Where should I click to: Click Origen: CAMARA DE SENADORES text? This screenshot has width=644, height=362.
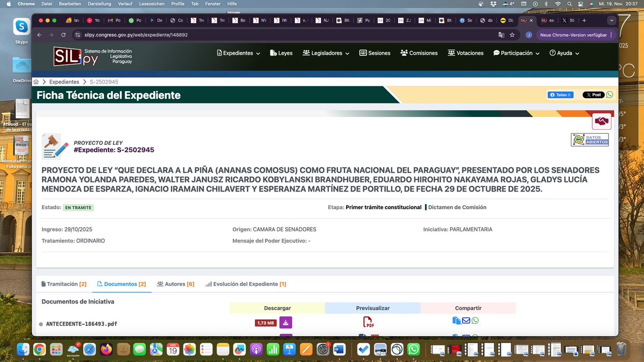(274, 230)
